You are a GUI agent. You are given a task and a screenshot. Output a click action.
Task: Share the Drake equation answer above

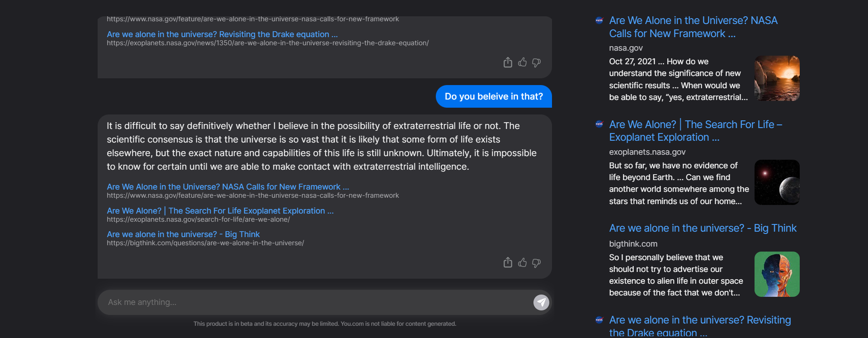[x=508, y=62]
